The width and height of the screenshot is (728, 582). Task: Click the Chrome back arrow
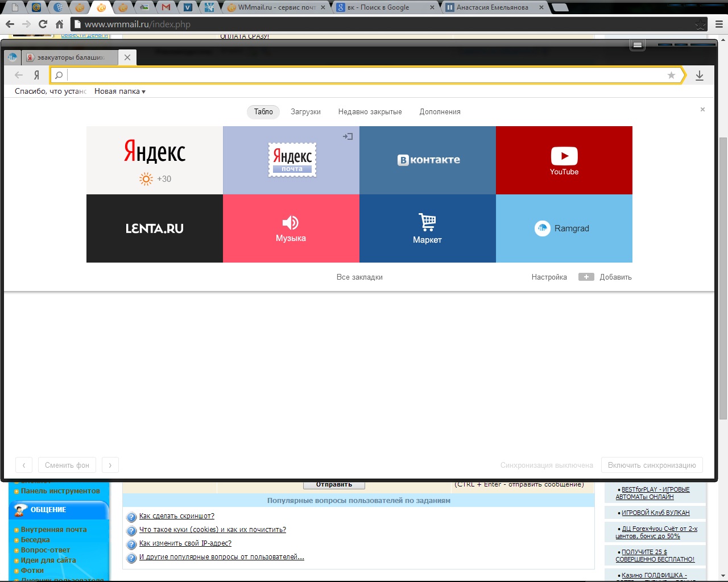click(10, 24)
